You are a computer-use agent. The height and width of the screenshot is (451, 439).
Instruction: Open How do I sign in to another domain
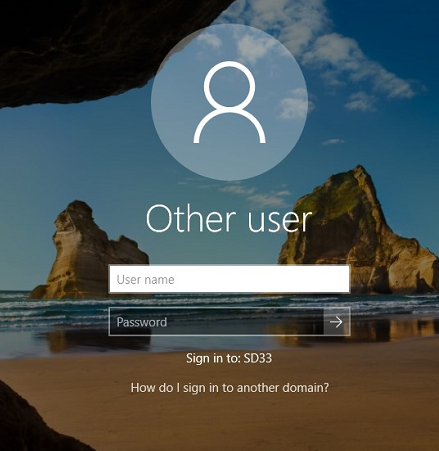pyautogui.click(x=230, y=388)
